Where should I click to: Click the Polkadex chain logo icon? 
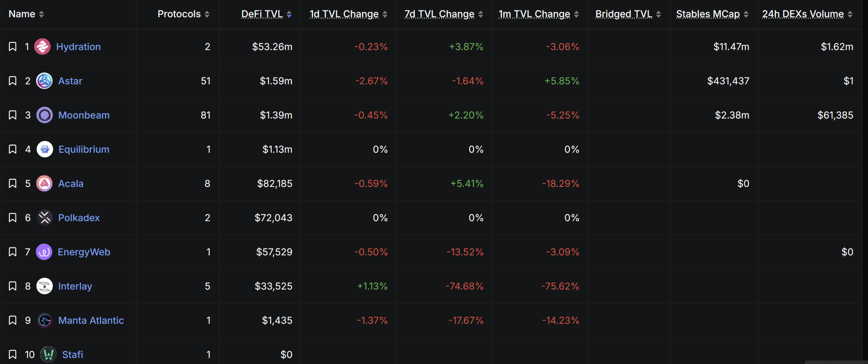point(44,218)
